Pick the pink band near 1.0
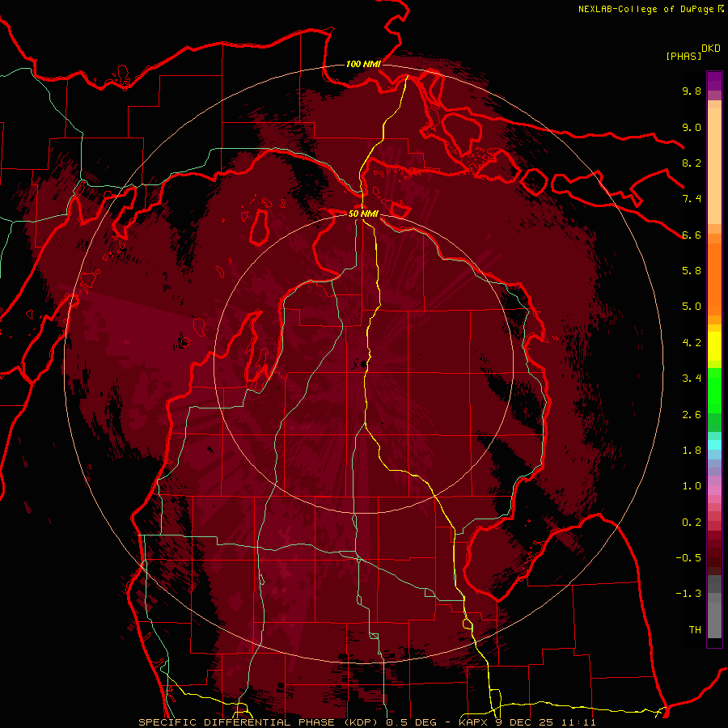The height and width of the screenshot is (728, 728). (x=714, y=490)
